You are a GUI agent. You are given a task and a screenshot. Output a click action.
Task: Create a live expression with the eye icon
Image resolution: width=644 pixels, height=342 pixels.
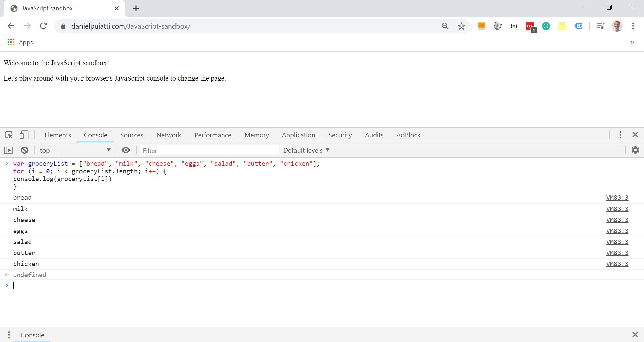[x=126, y=150]
